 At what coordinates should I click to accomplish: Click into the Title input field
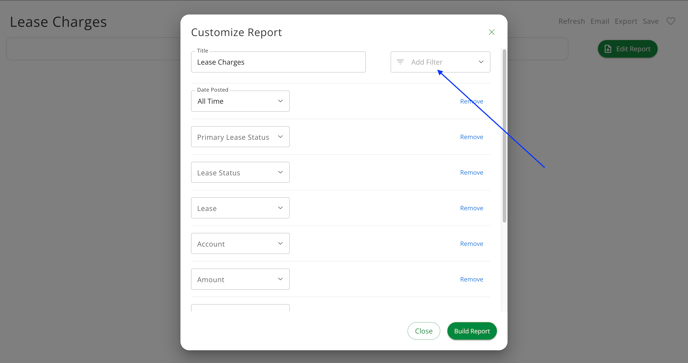[x=278, y=62]
